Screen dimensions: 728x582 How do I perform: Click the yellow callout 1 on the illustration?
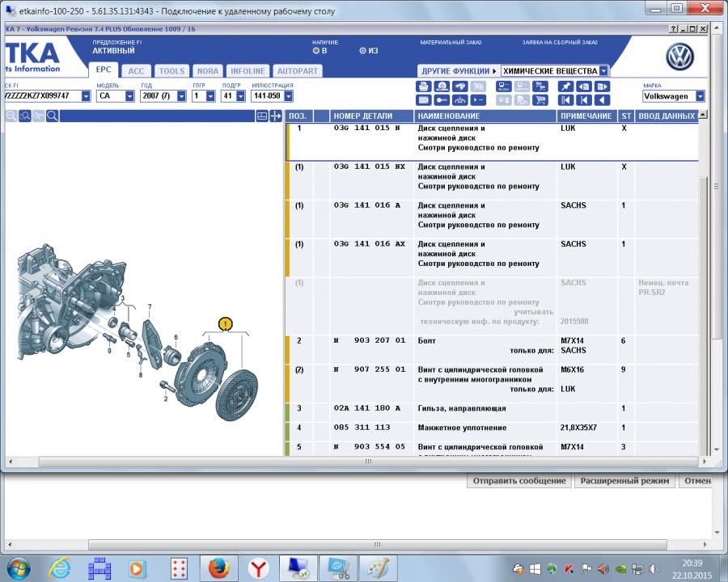[225, 323]
